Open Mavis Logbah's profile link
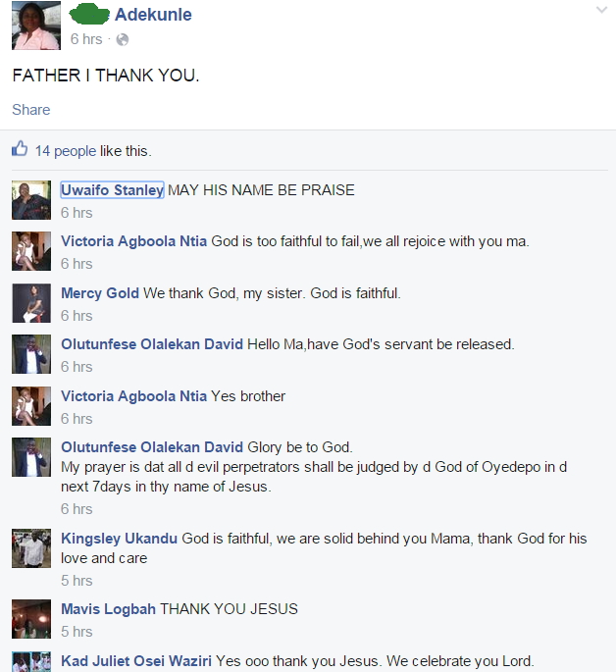The width and height of the screenshot is (616, 672). [108, 609]
